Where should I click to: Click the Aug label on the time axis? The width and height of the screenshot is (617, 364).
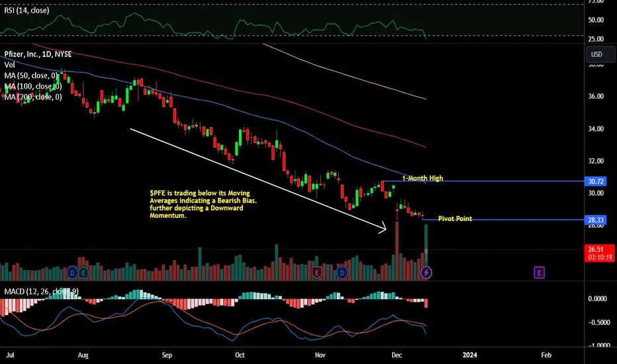tap(83, 355)
